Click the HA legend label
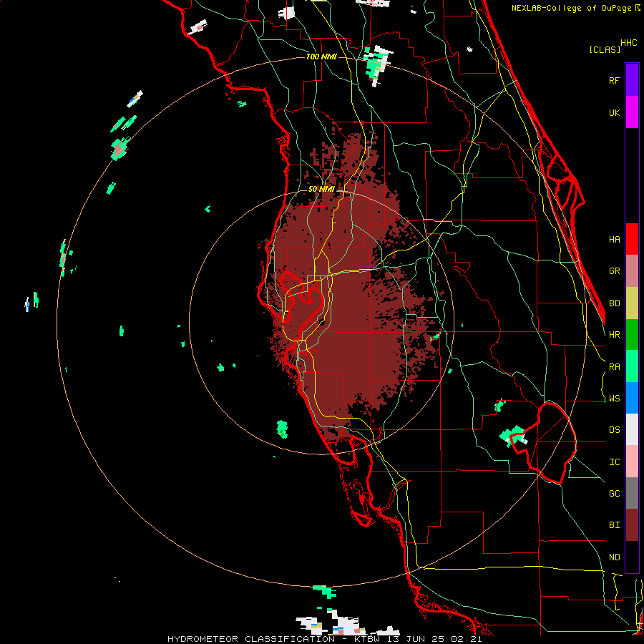The image size is (644, 644). pyautogui.click(x=614, y=239)
